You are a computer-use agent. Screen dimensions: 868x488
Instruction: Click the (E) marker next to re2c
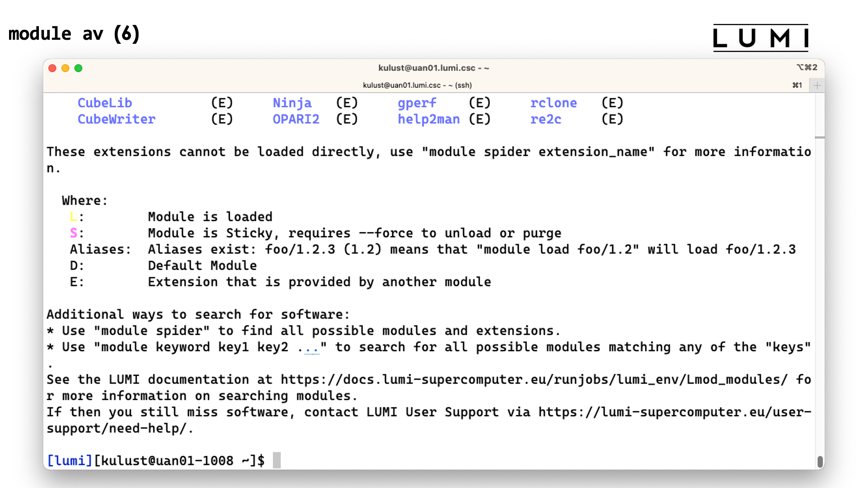click(612, 119)
